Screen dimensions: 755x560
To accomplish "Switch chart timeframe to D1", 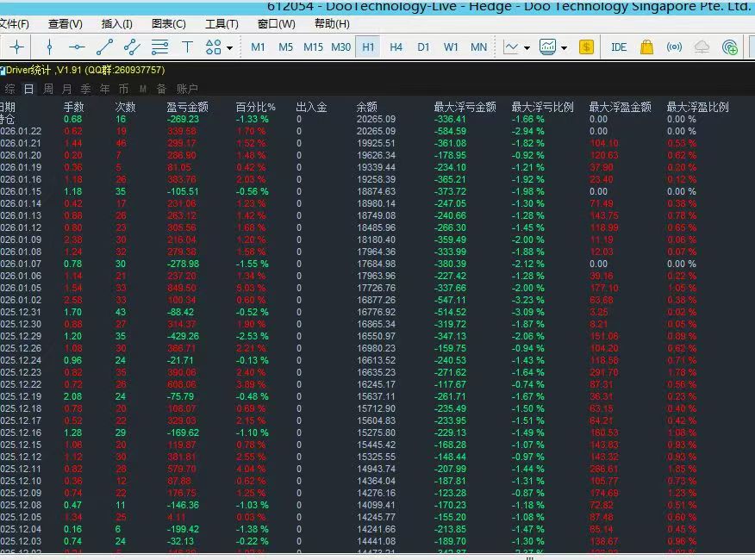I will (423, 47).
